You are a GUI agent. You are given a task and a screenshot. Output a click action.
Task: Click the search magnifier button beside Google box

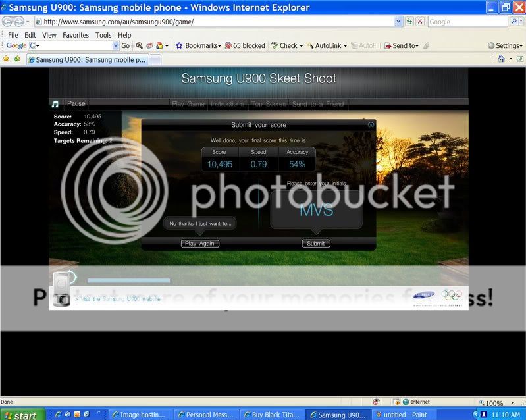[x=514, y=22]
